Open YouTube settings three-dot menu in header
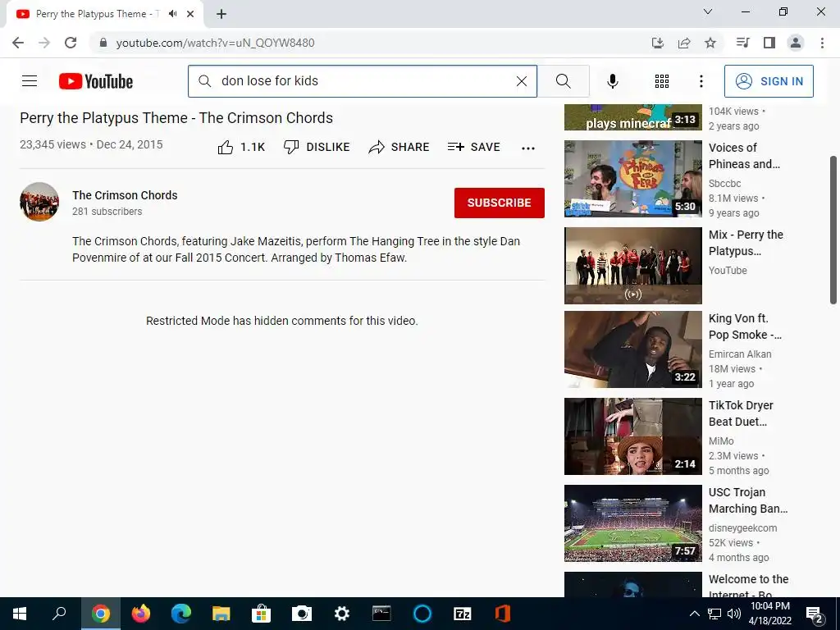 click(x=701, y=81)
